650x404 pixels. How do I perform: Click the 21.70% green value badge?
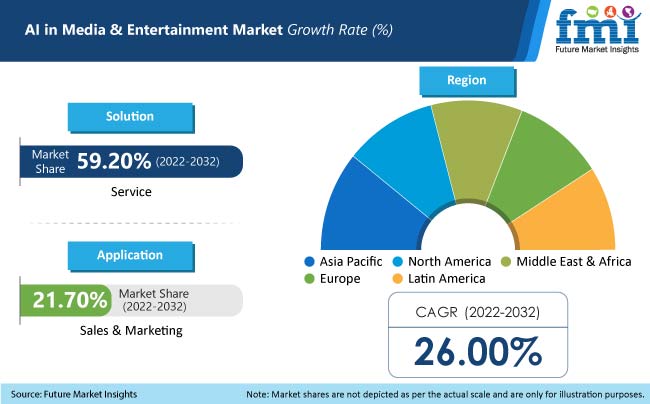click(x=64, y=299)
